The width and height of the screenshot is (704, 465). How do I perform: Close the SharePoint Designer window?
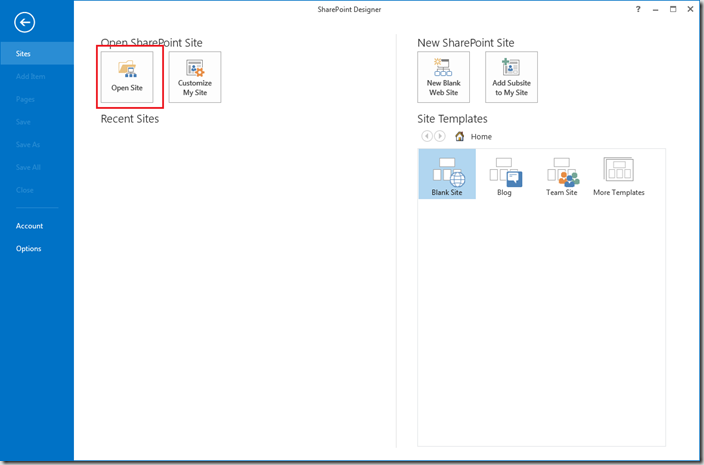[691, 9]
